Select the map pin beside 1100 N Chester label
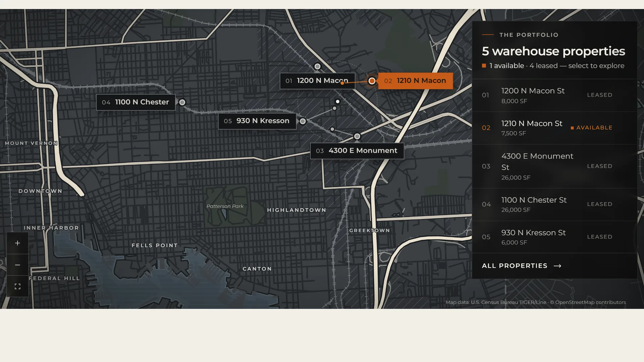The image size is (644, 362). pos(182,102)
